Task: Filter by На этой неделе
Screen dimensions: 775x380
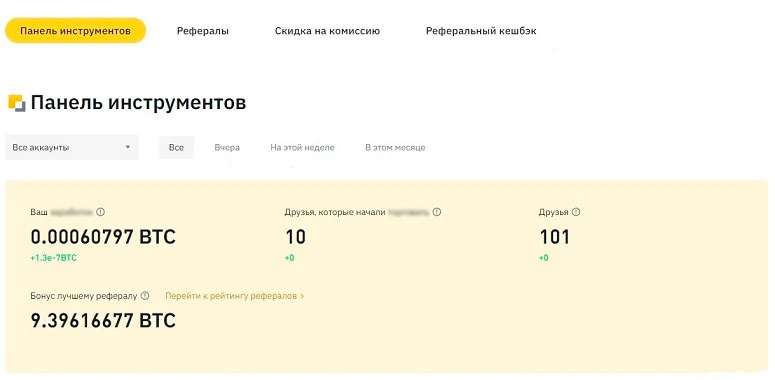Action: (302, 147)
